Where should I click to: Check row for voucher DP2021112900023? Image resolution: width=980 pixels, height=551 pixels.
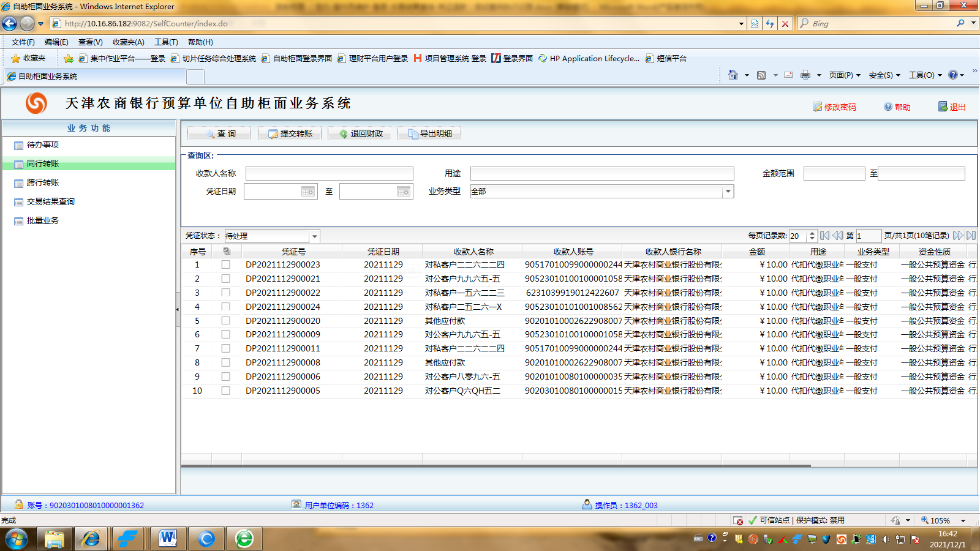pos(226,264)
